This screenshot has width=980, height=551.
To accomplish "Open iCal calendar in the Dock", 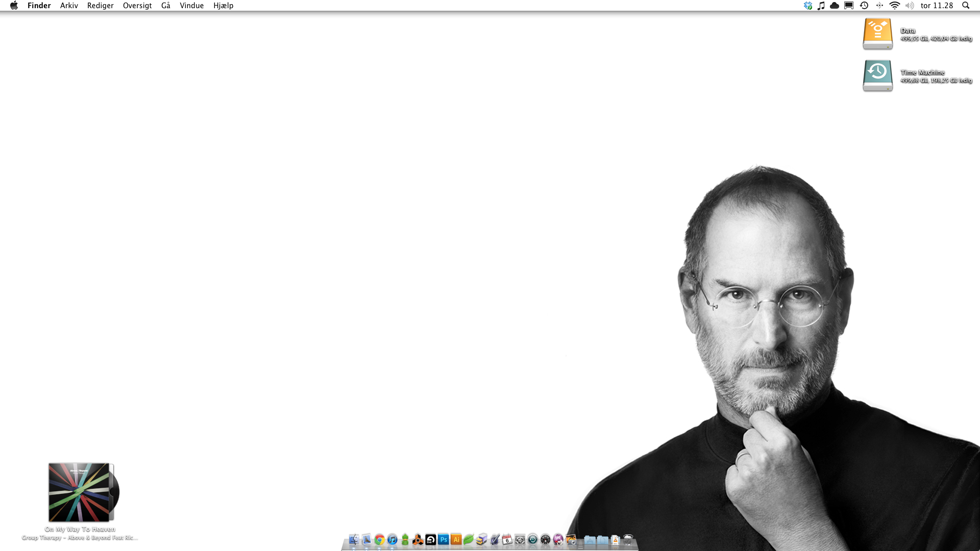I will [x=507, y=540].
